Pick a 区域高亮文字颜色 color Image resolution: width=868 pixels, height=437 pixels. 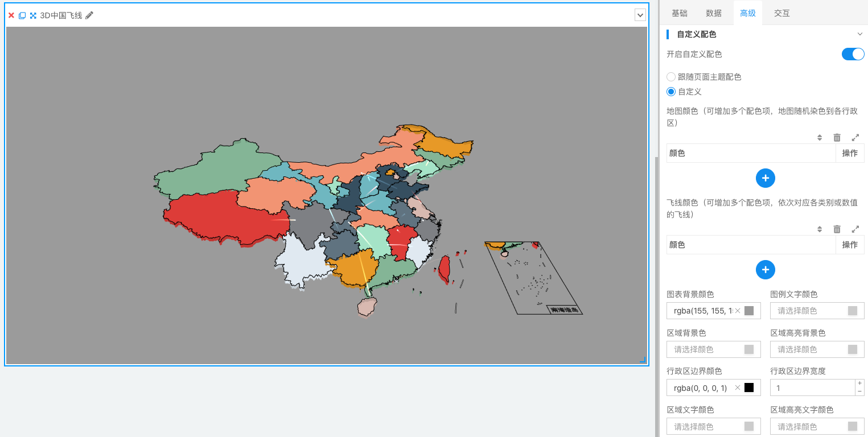tap(817, 426)
